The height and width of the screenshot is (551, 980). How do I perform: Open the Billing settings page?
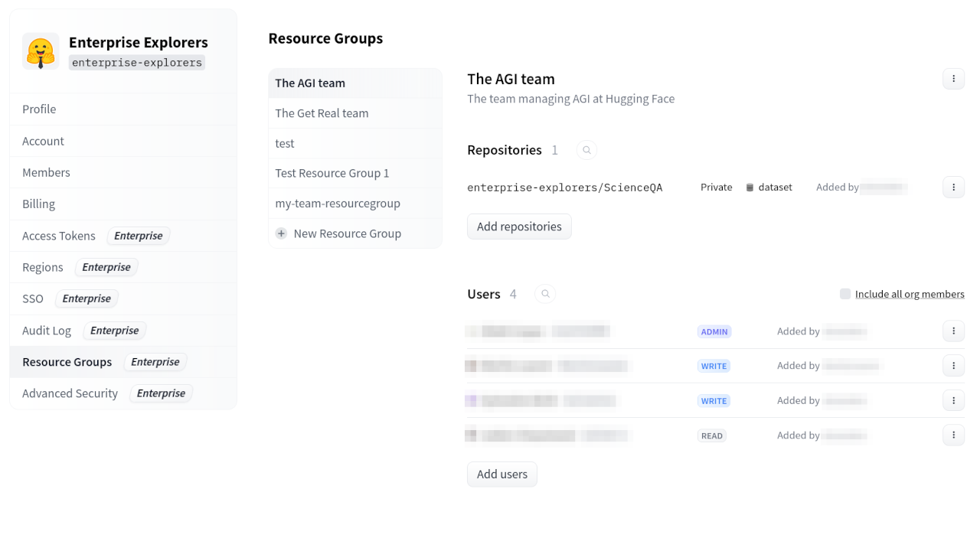click(x=38, y=204)
